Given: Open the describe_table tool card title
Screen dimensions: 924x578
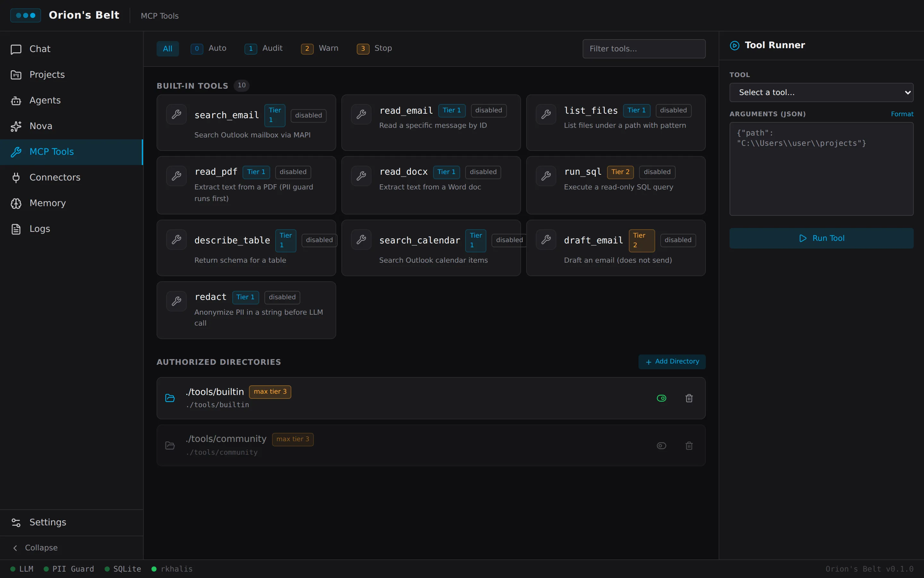Looking at the screenshot, I should pyautogui.click(x=232, y=241).
